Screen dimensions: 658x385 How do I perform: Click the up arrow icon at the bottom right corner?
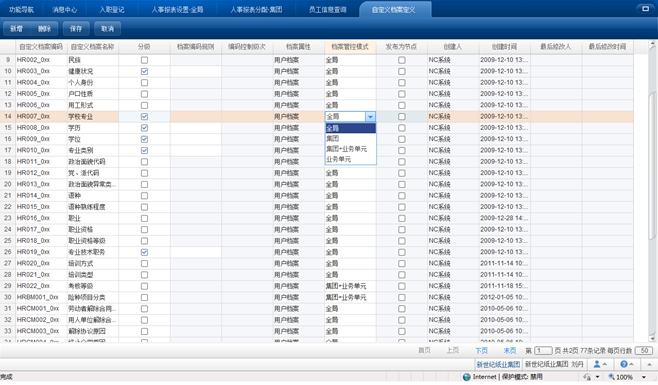(649, 364)
